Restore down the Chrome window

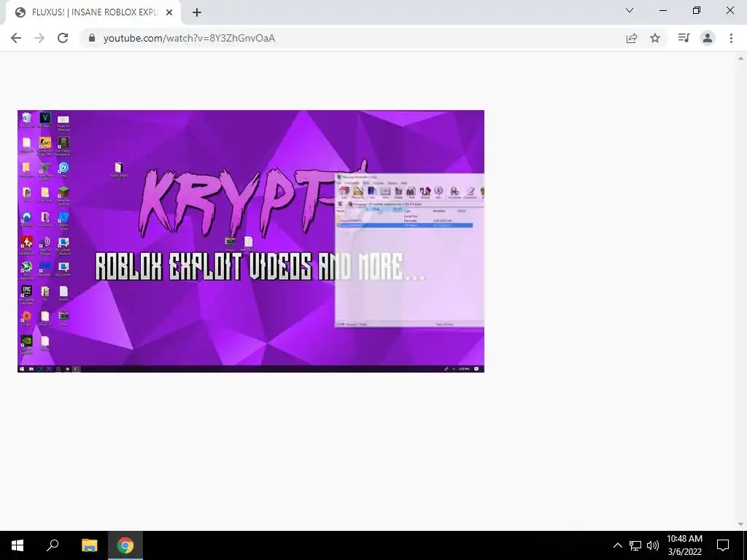(x=697, y=10)
